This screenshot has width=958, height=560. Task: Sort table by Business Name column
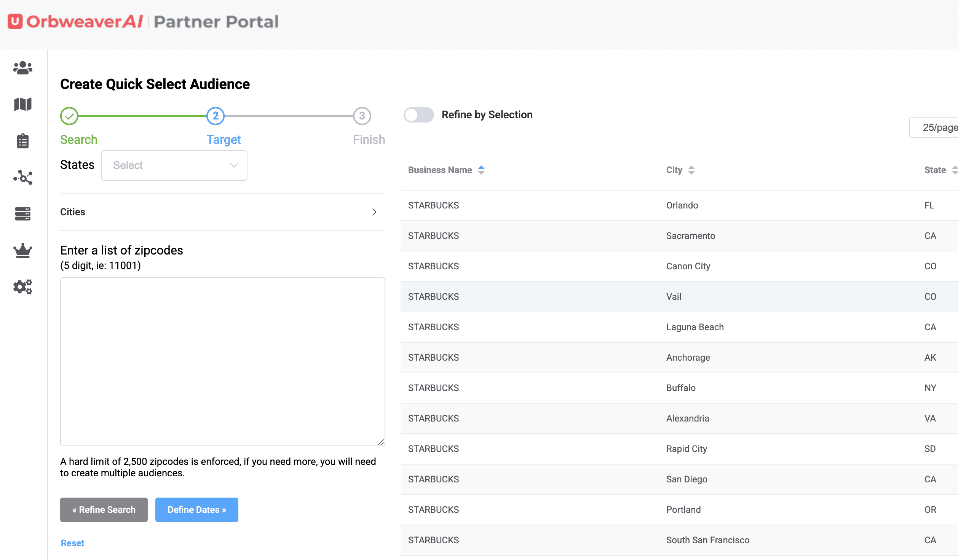(481, 170)
